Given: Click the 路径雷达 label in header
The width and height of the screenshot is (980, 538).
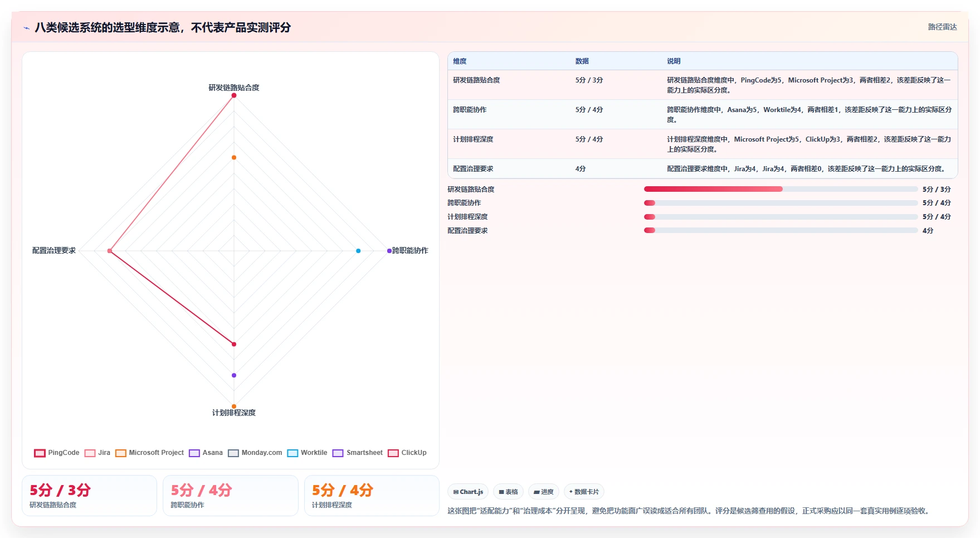Looking at the screenshot, I should pyautogui.click(x=942, y=27).
